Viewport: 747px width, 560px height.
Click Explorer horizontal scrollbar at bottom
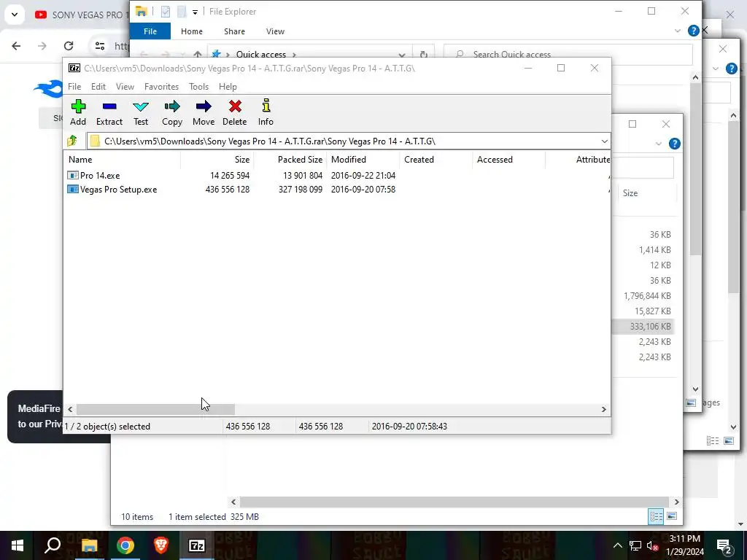click(x=455, y=502)
